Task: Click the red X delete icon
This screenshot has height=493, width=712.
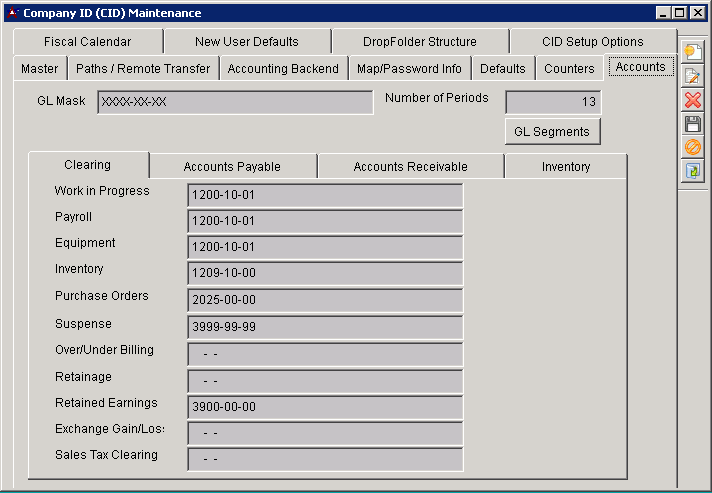Action: (x=692, y=100)
